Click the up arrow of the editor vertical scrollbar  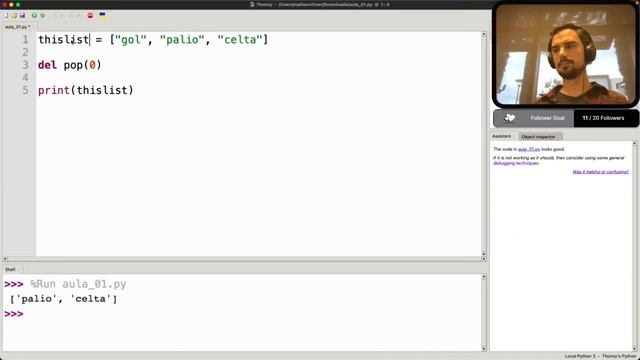(x=484, y=34)
